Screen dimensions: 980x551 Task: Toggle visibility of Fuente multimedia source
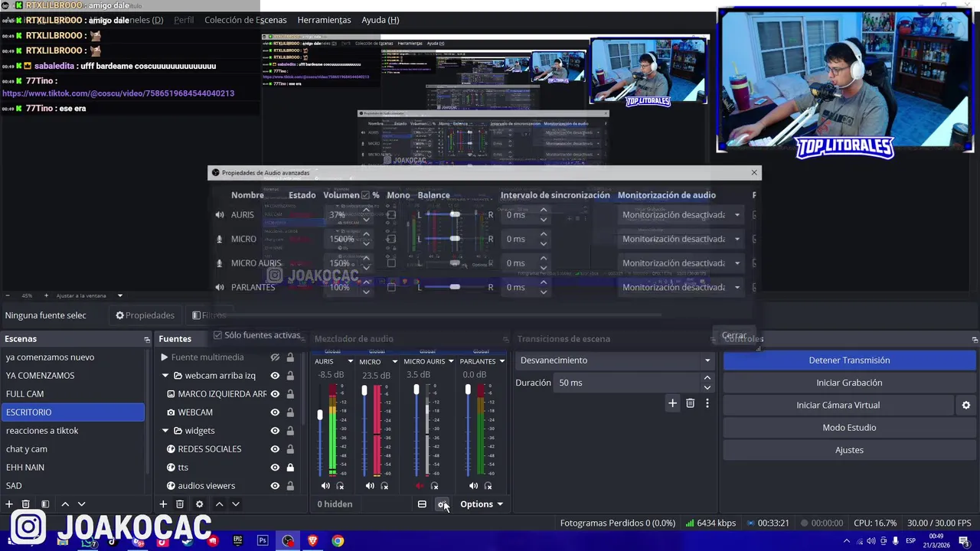pos(275,357)
